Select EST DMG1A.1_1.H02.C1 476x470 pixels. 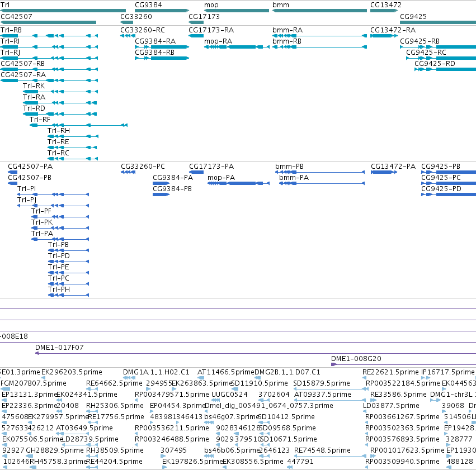[129, 378]
